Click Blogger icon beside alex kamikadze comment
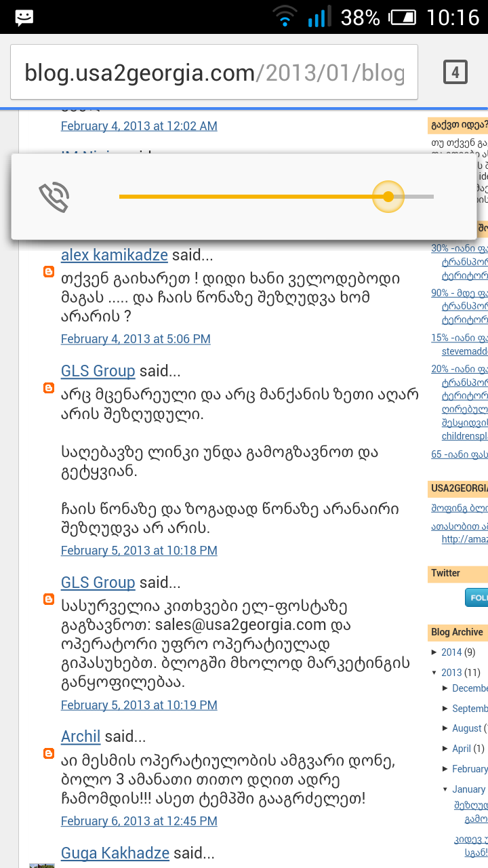The width and height of the screenshot is (488, 868). [49, 271]
